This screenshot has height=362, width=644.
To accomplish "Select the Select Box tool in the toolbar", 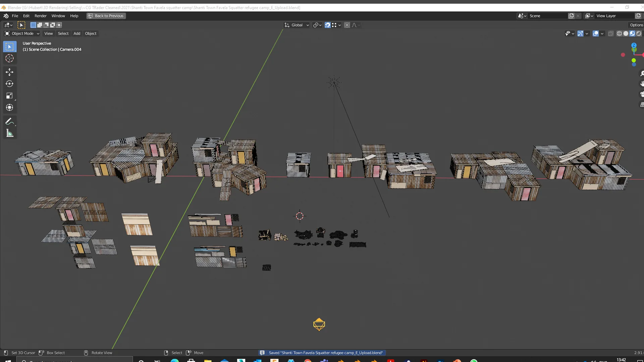I will 9,47.
